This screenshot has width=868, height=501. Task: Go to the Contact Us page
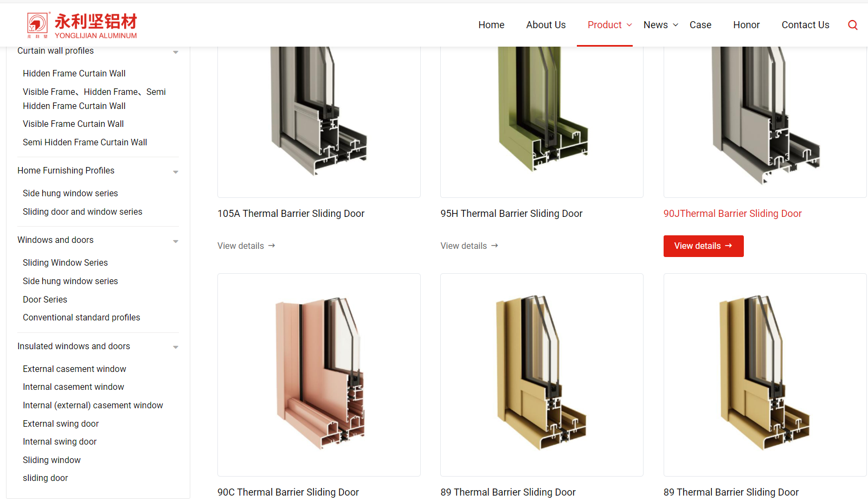click(805, 25)
